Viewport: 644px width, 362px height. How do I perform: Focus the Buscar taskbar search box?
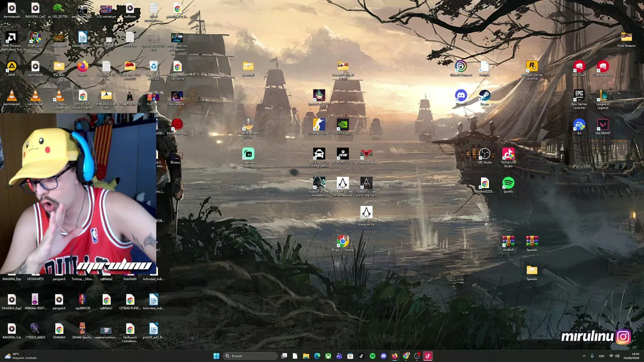[x=250, y=356]
